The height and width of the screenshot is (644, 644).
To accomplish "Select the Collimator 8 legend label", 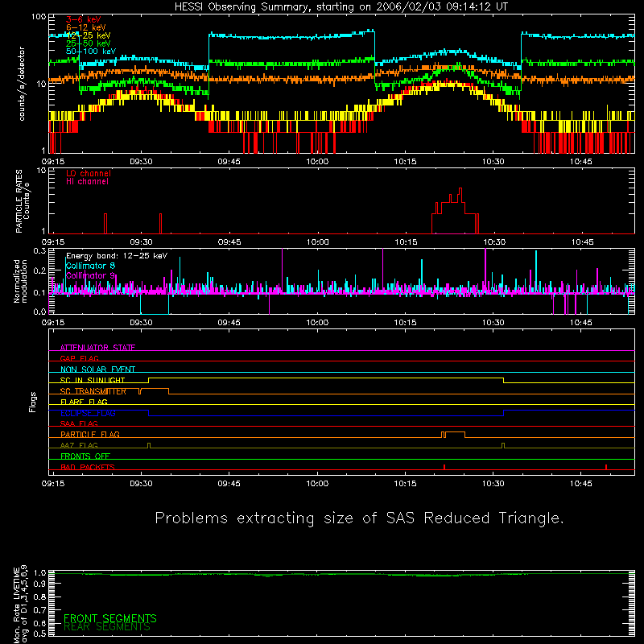I will coord(90,266).
